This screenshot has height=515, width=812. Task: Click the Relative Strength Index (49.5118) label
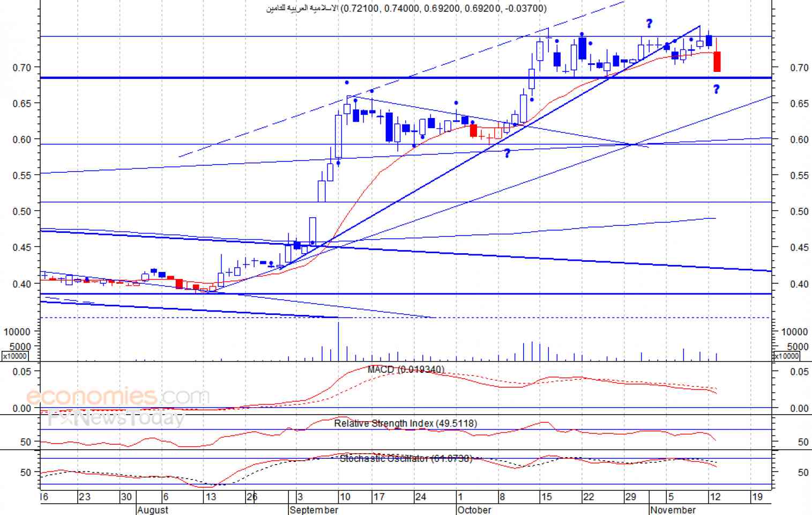(x=405, y=423)
